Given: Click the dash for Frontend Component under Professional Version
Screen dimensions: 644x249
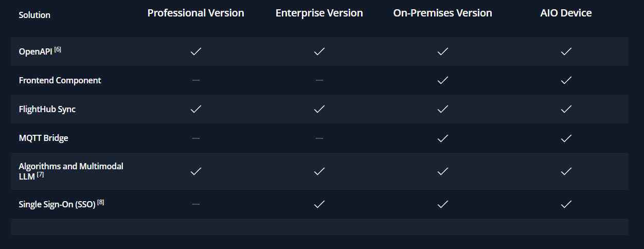Looking at the screenshot, I should 195,80.
